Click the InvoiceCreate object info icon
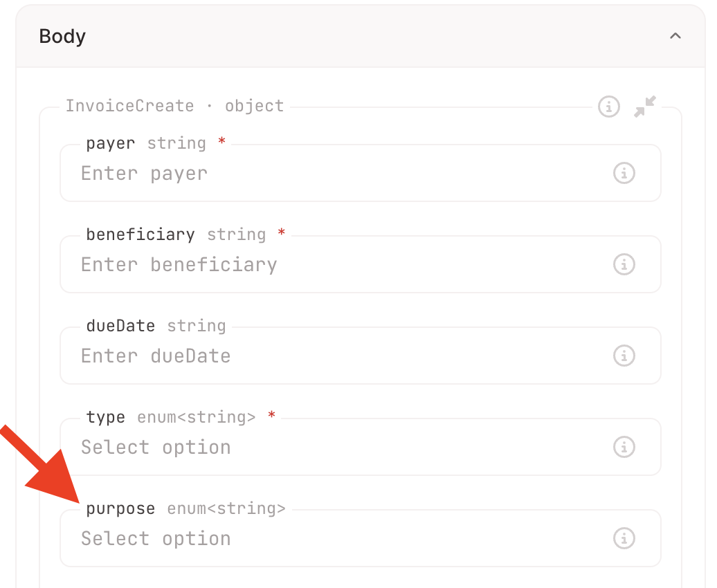717x588 pixels. 608,107
